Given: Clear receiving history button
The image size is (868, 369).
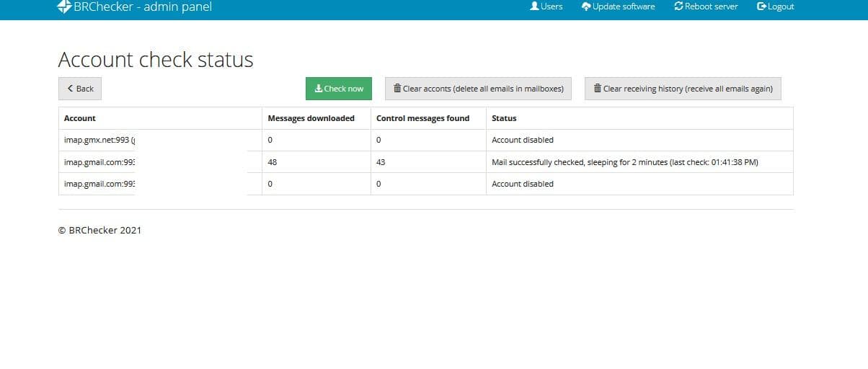Looking at the screenshot, I should pos(683,89).
